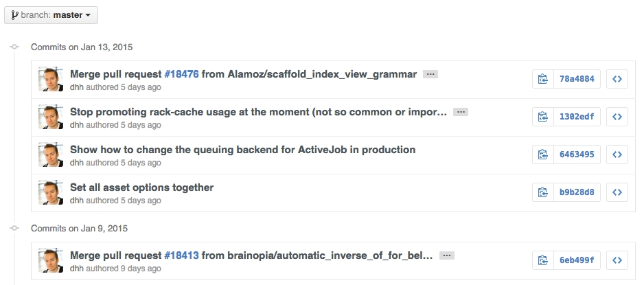Open pull request #18413 link

pos(181,255)
